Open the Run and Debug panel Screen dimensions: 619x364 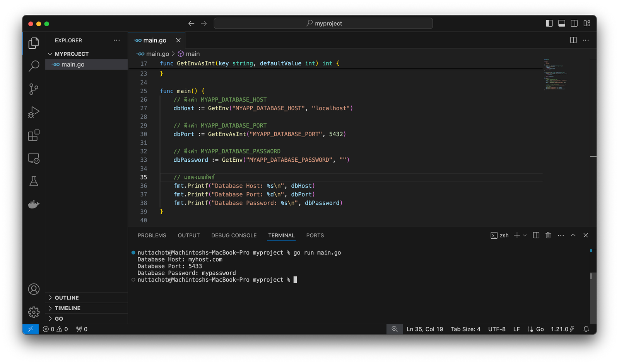(x=34, y=112)
